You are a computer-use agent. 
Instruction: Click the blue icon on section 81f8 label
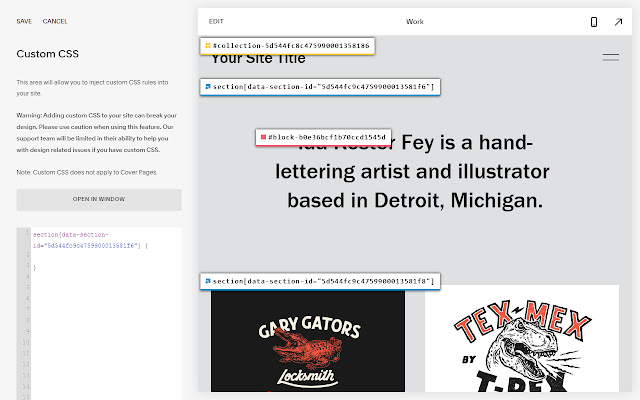point(208,281)
